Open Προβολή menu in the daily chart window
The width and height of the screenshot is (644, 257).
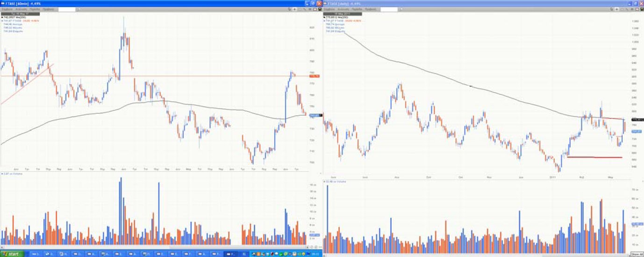point(371,9)
